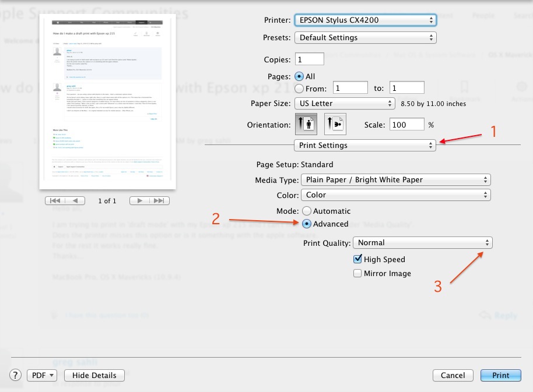The height and width of the screenshot is (392, 533).
Task: Click the page preview thumbnail
Action: point(107,101)
